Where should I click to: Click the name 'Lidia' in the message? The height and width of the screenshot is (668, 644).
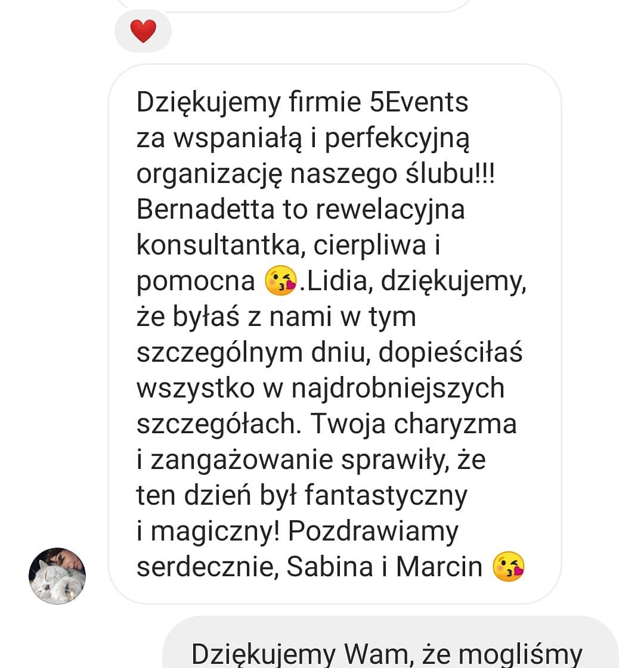tap(337, 281)
